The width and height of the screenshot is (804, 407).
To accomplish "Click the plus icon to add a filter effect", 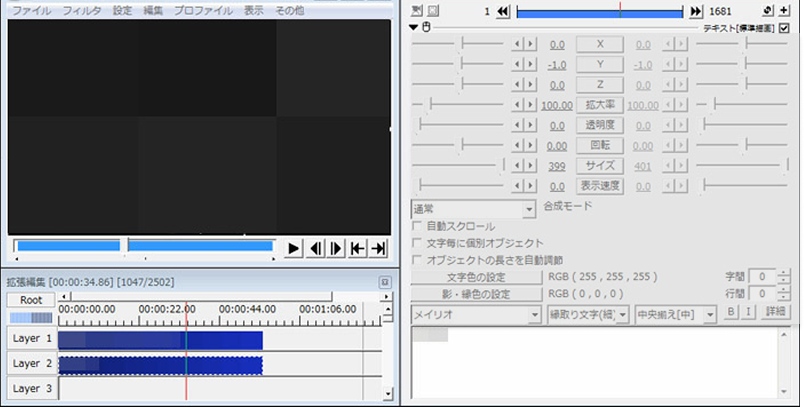I will [784, 11].
